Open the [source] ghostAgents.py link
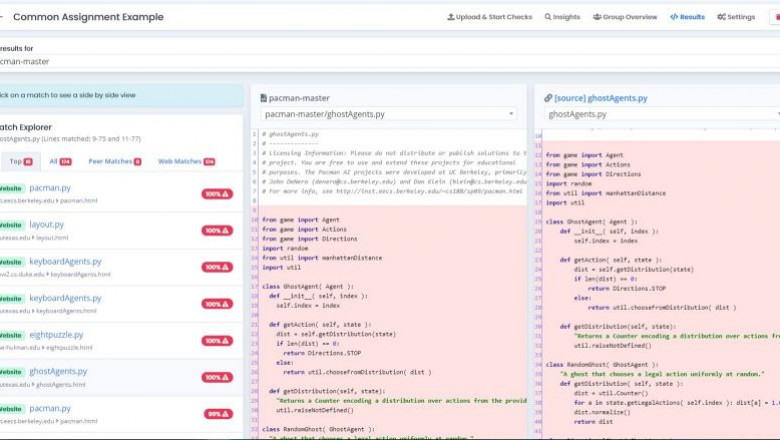 [600, 98]
